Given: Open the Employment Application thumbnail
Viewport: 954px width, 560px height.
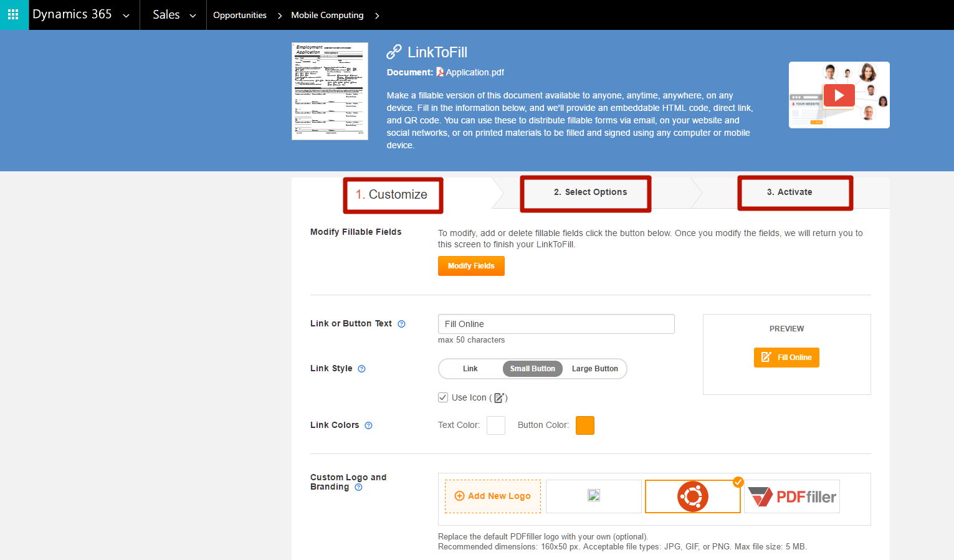Looking at the screenshot, I should coord(330,91).
